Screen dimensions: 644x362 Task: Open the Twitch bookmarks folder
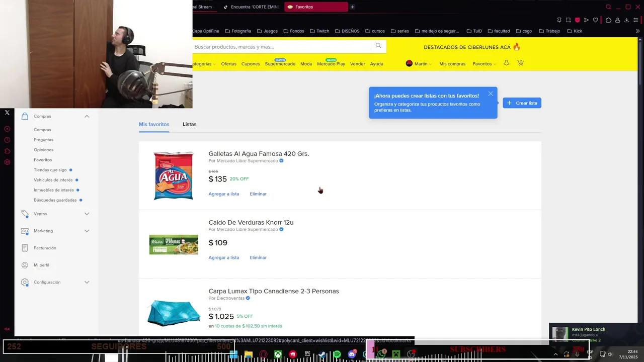click(x=319, y=31)
